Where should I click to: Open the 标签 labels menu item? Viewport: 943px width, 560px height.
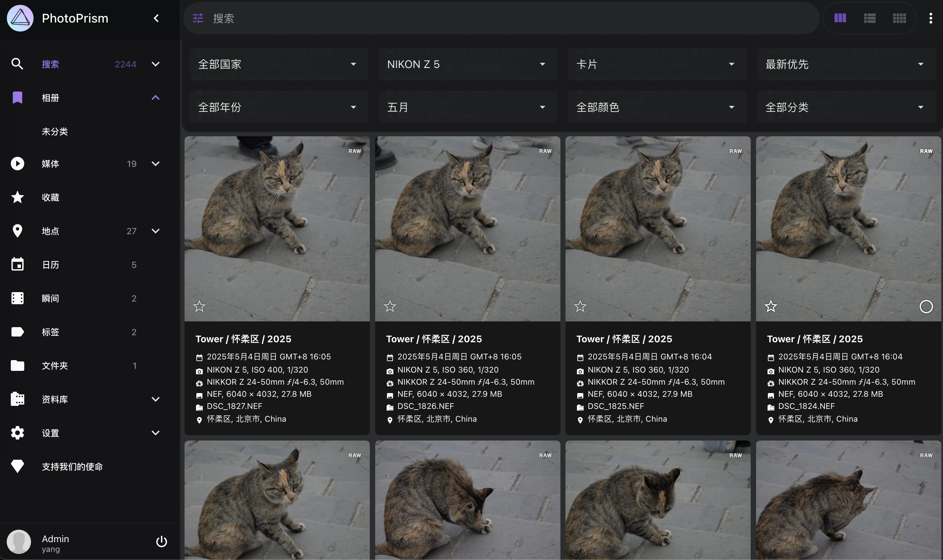tap(51, 332)
